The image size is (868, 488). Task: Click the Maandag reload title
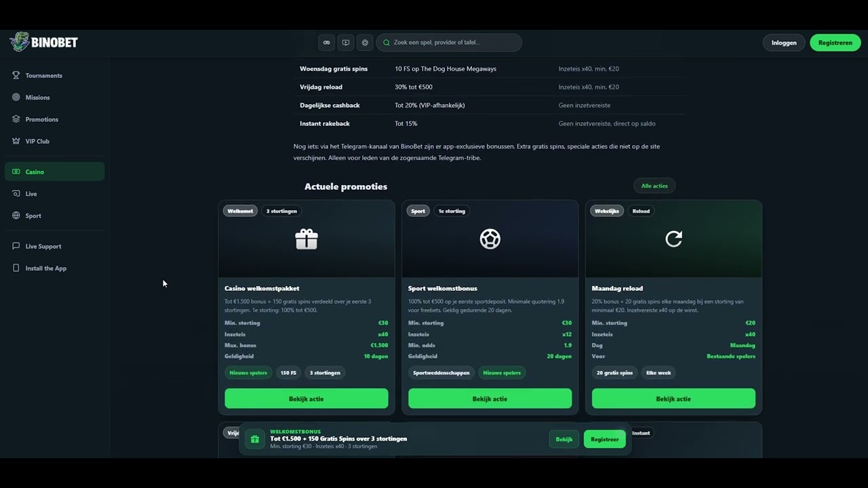(617, 288)
